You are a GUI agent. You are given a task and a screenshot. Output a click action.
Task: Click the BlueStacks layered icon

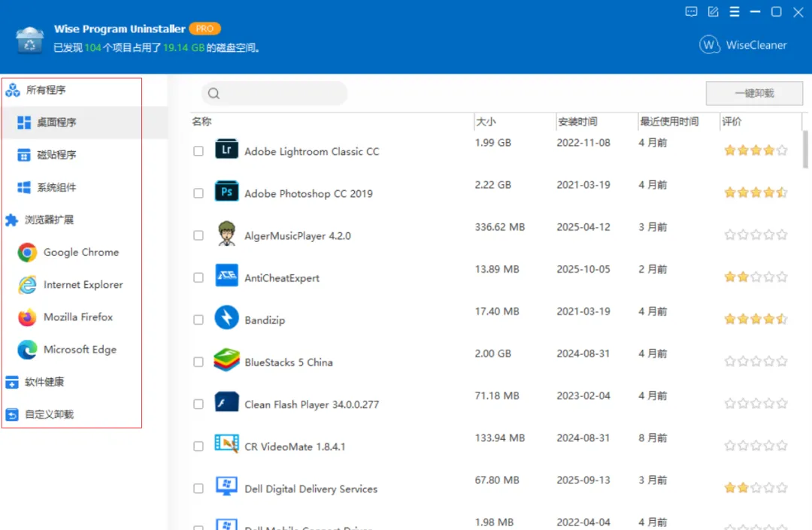226,359
